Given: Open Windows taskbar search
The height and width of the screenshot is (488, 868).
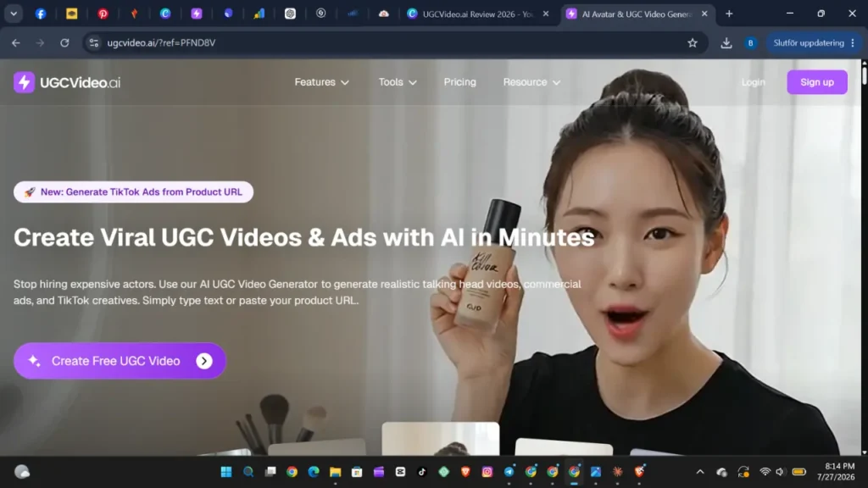Looking at the screenshot, I should pos(248,471).
